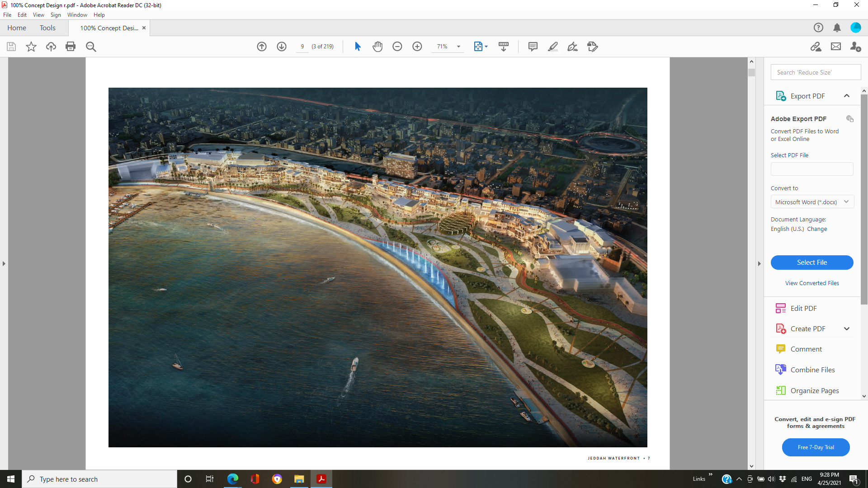Open the find text magnifier icon
The width and height of the screenshot is (868, 488).
(91, 47)
